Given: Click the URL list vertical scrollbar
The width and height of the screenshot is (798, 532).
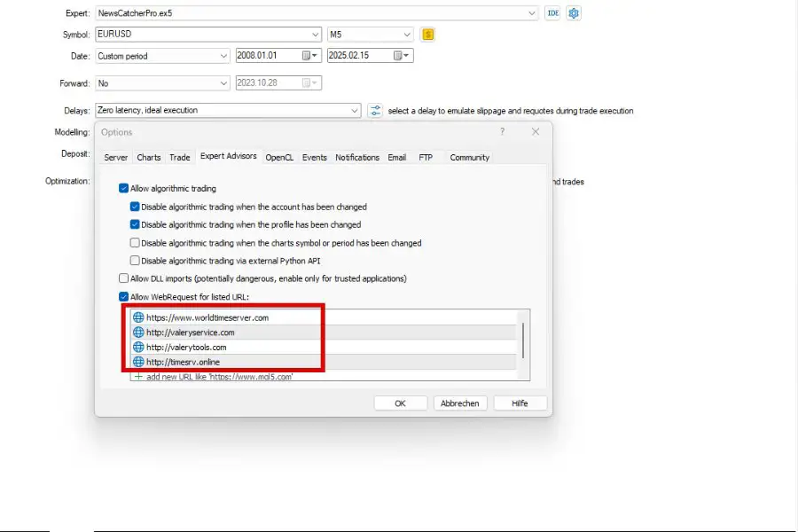Looking at the screenshot, I should coord(522,340).
